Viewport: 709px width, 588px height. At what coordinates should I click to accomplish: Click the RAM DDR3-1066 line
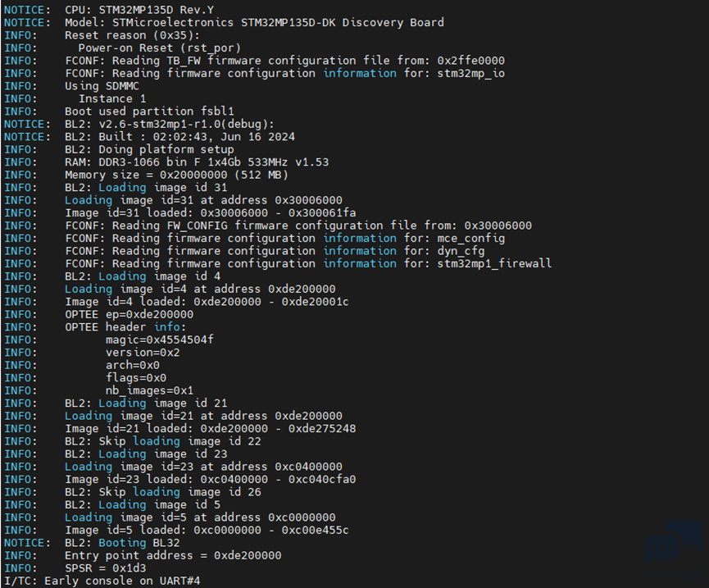point(166,162)
